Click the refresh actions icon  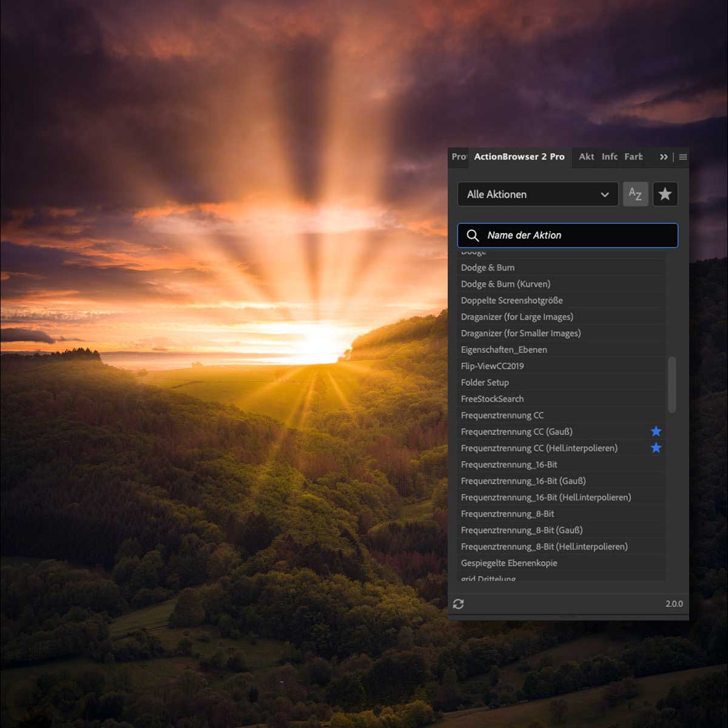[x=459, y=604]
